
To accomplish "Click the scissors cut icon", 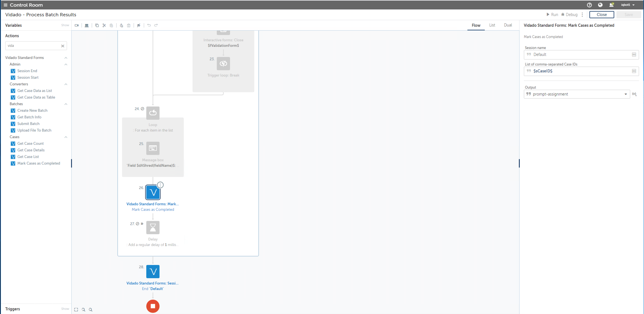I will 104,25.
